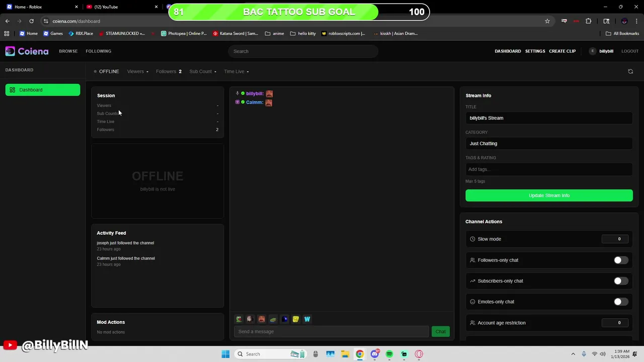The height and width of the screenshot is (362, 644).
Task: Click the dashboard refresh icon
Action: click(x=630, y=71)
